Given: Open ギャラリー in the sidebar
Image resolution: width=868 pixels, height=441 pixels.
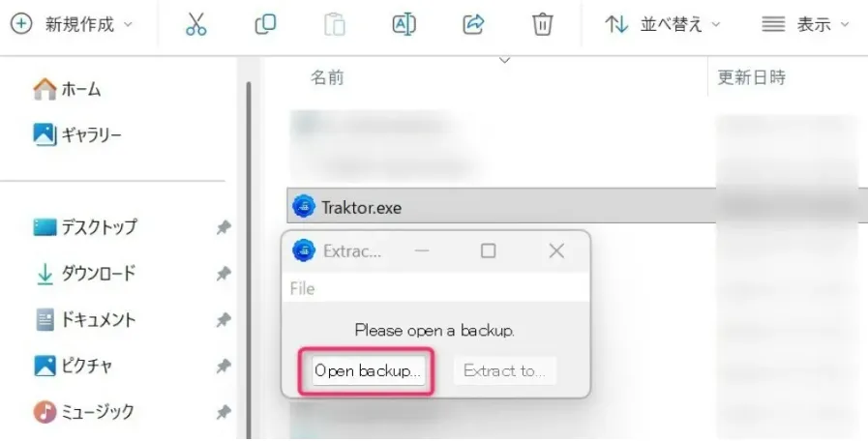Looking at the screenshot, I should (77, 135).
